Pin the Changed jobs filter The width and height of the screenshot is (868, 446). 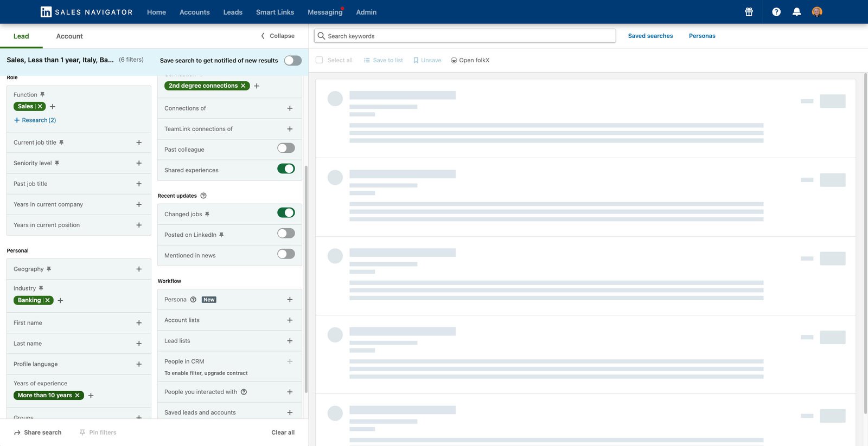pos(207,214)
